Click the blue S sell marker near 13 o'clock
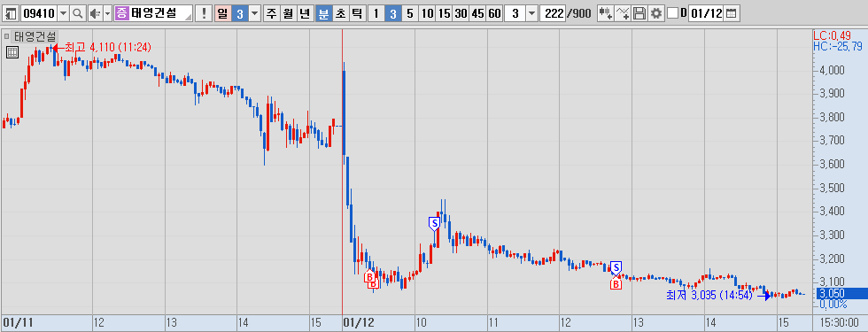Screen dimensions: 868x332 616,267
